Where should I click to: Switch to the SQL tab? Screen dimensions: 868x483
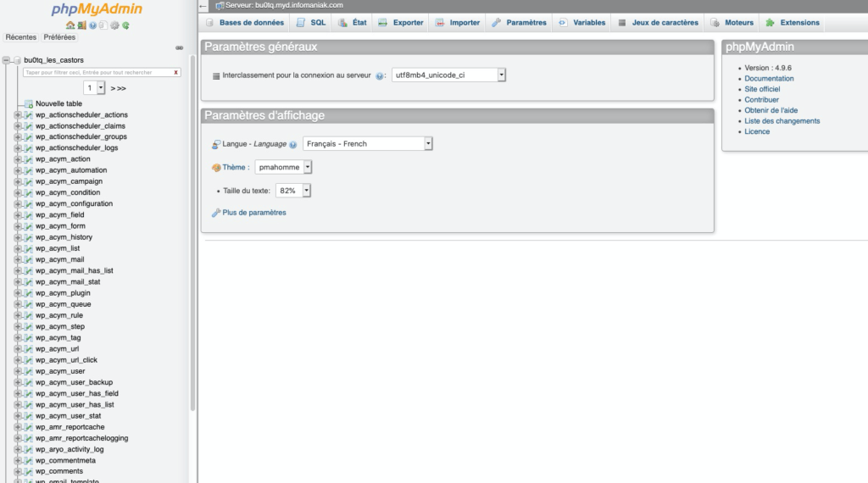[x=311, y=23]
